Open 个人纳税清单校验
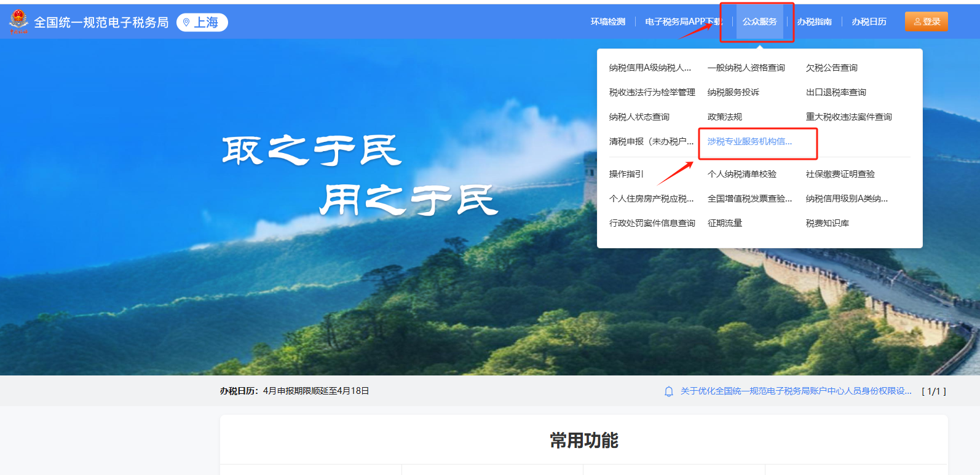 click(741, 174)
